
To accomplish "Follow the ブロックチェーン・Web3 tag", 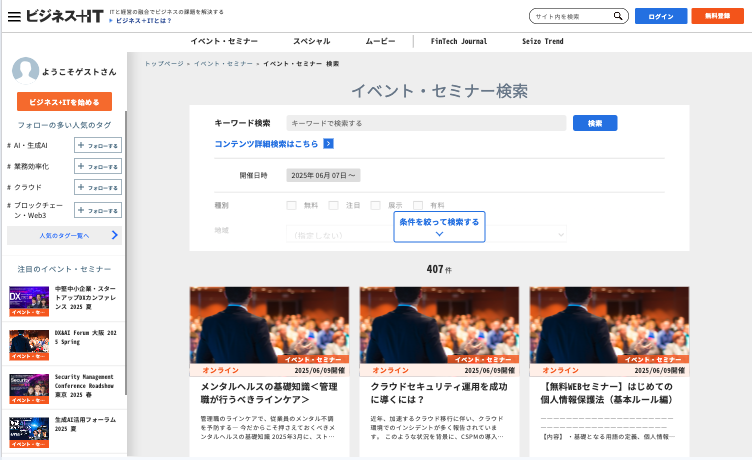I will (98, 210).
